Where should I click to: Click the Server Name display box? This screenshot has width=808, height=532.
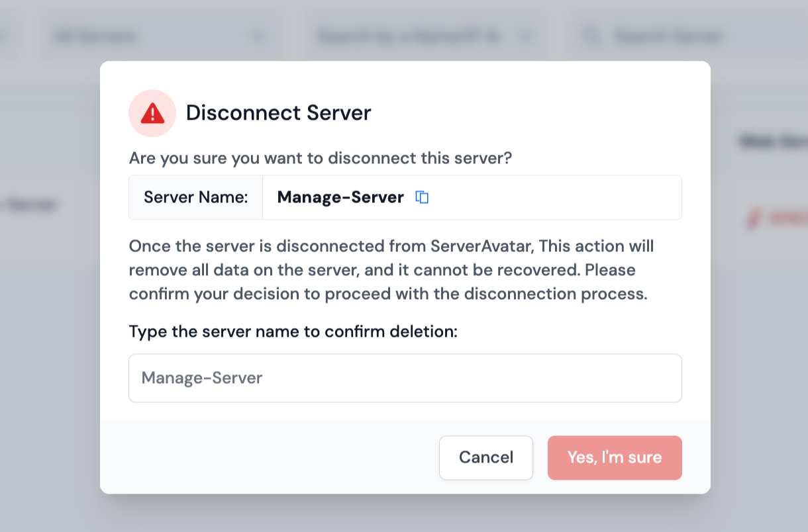coord(195,197)
